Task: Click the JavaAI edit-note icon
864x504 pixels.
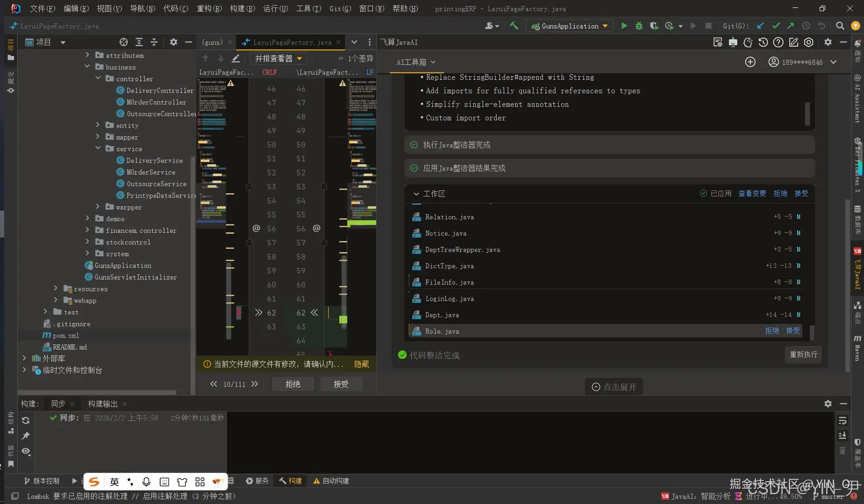Action: 794,42
